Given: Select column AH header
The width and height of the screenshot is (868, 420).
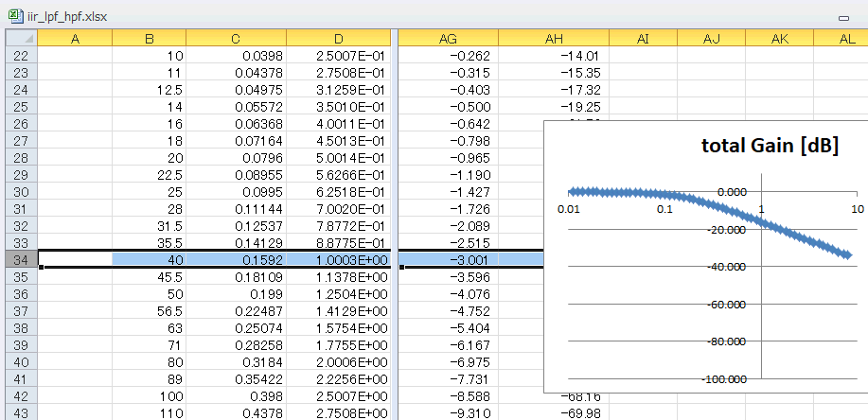Looking at the screenshot, I should coord(554,38).
